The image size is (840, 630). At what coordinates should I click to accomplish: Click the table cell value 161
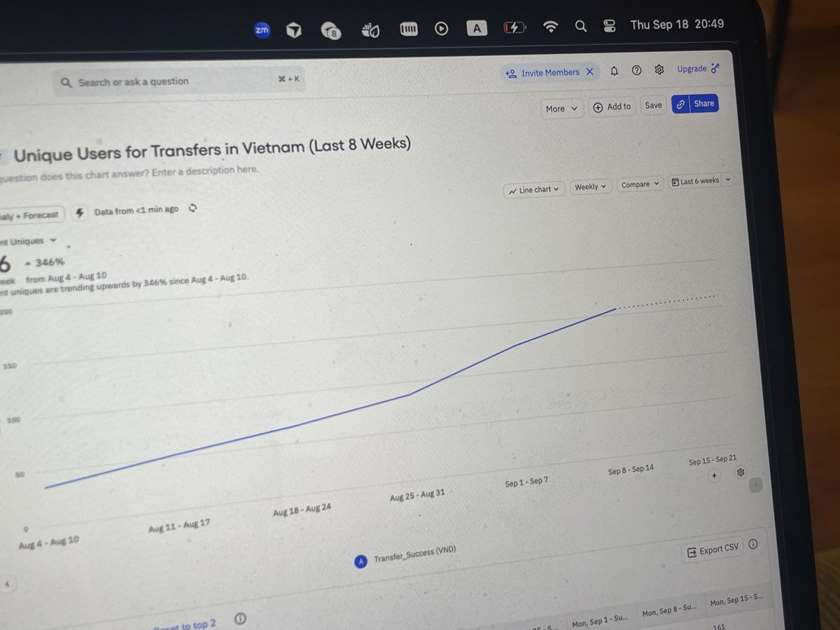[x=717, y=626]
